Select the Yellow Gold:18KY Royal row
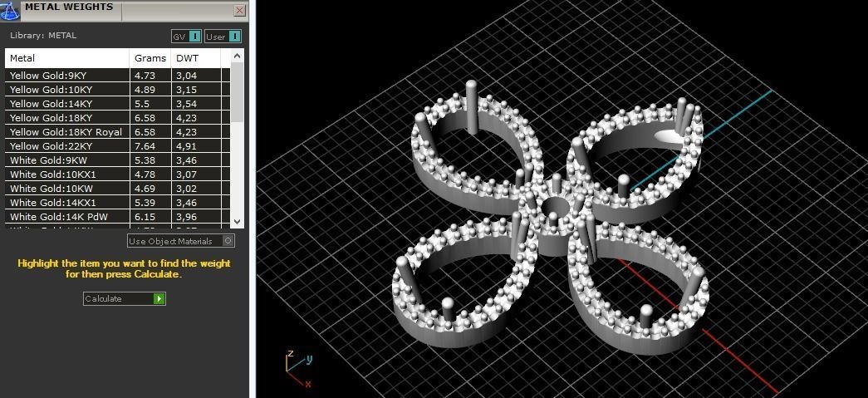Image resolution: width=868 pixels, height=398 pixels. [117, 132]
